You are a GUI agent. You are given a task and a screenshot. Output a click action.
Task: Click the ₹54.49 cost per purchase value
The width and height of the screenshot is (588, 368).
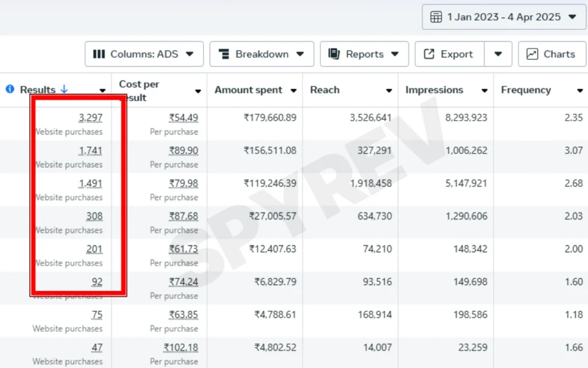tap(184, 118)
